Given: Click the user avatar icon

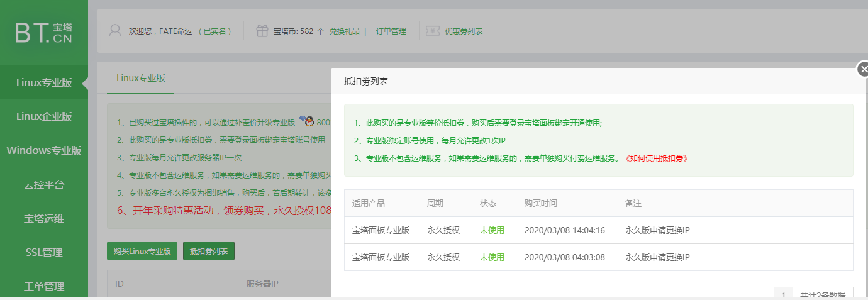Looking at the screenshot, I should point(115,31).
